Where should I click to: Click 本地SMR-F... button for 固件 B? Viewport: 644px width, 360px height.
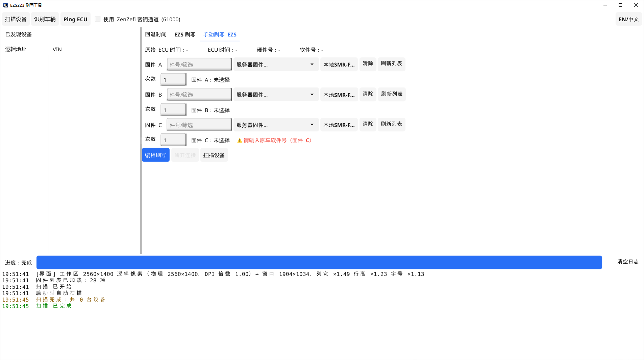point(339,95)
